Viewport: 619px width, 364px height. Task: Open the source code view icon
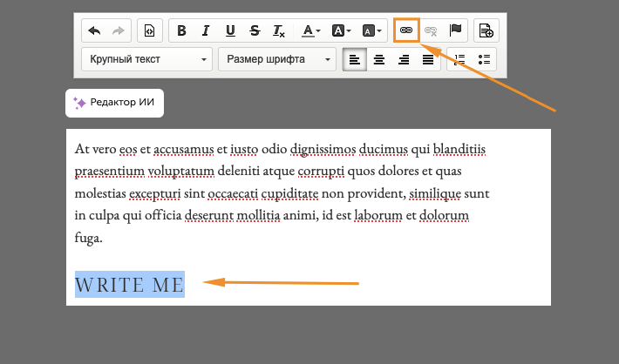click(148, 30)
